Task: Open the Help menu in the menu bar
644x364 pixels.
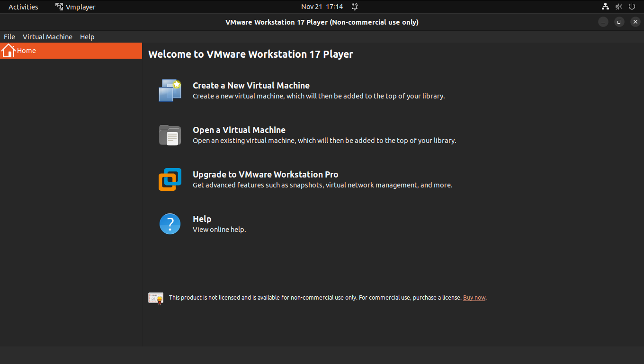Action: point(87,36)
